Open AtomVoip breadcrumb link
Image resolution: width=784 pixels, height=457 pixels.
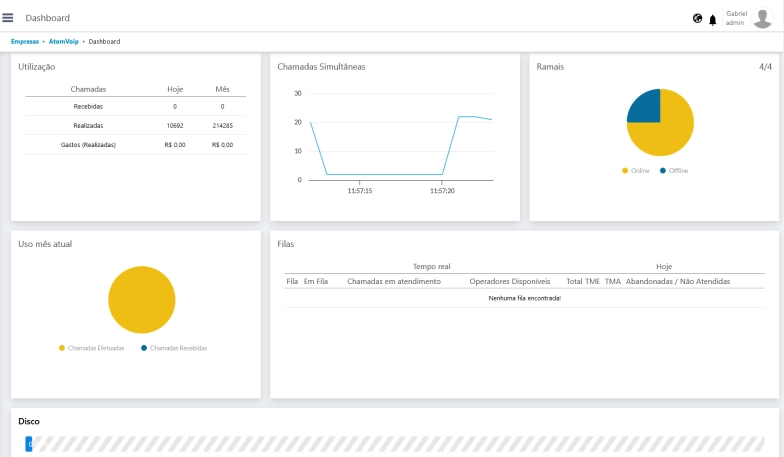pyautogui.click(x=63, y=41)
